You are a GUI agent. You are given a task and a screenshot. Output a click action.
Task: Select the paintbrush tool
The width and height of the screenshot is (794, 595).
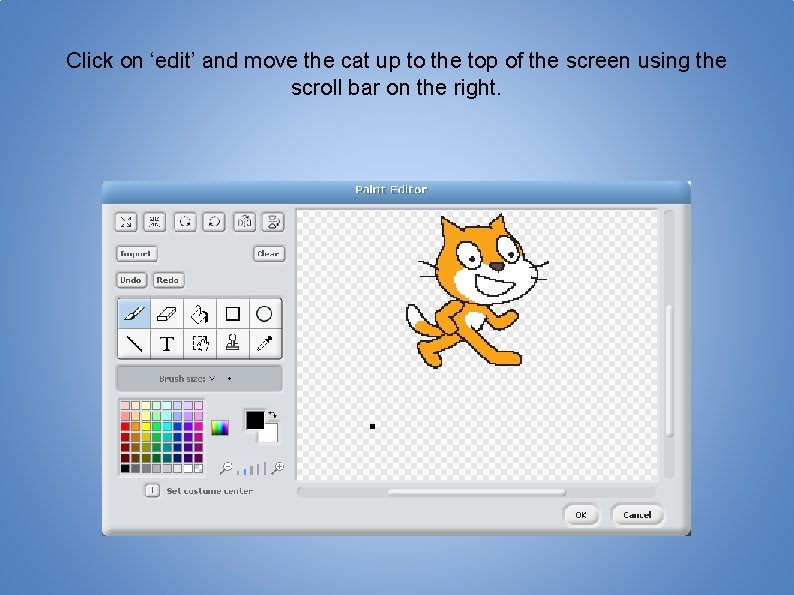[134, 313]
